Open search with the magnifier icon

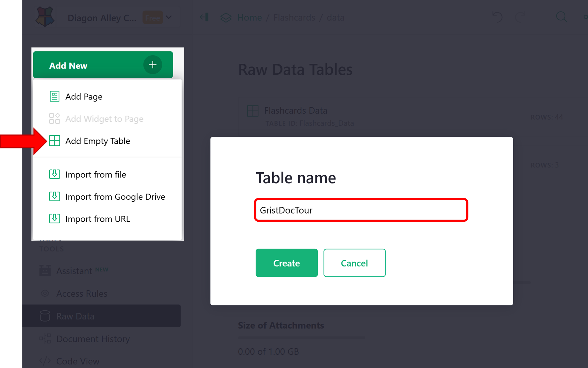tap(562, 17)
